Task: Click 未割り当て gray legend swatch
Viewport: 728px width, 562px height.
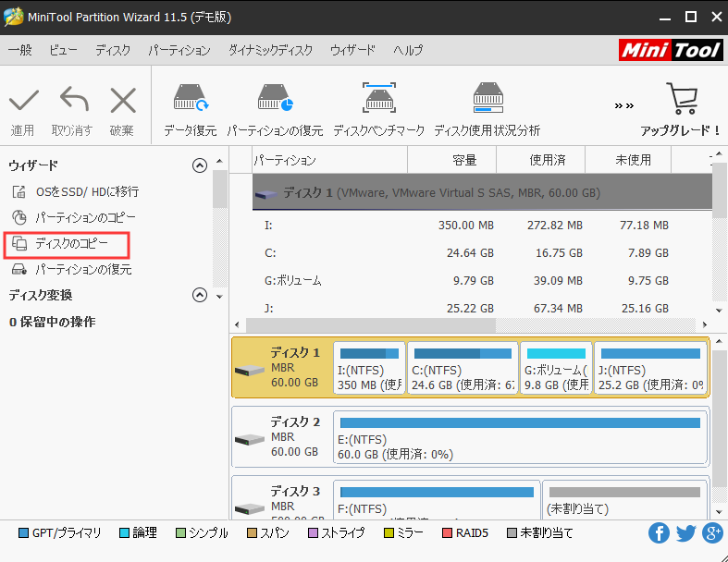Action: point(512,532)
